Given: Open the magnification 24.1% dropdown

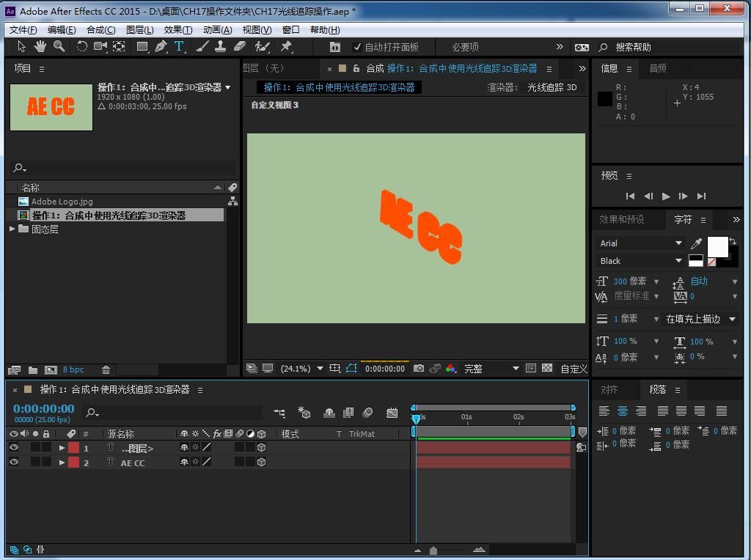Looking at the screenshot, I should pyautogui.click(x=301, y=369).
